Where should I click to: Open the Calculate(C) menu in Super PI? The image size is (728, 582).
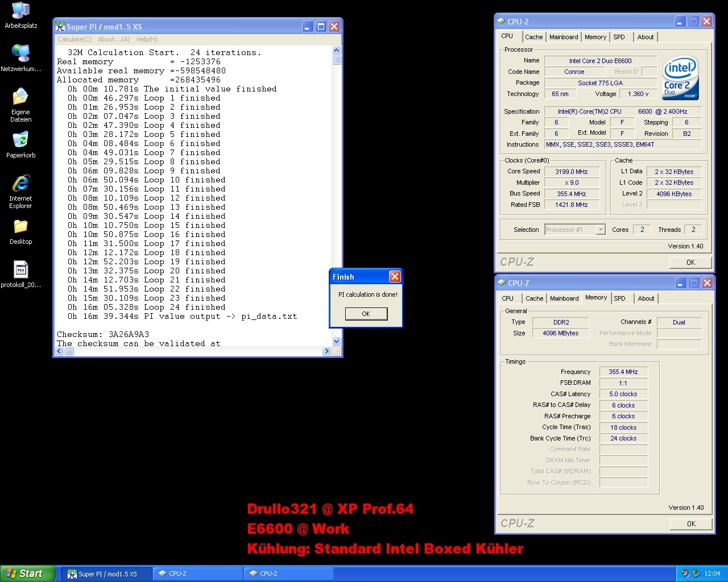pos(75,39)
